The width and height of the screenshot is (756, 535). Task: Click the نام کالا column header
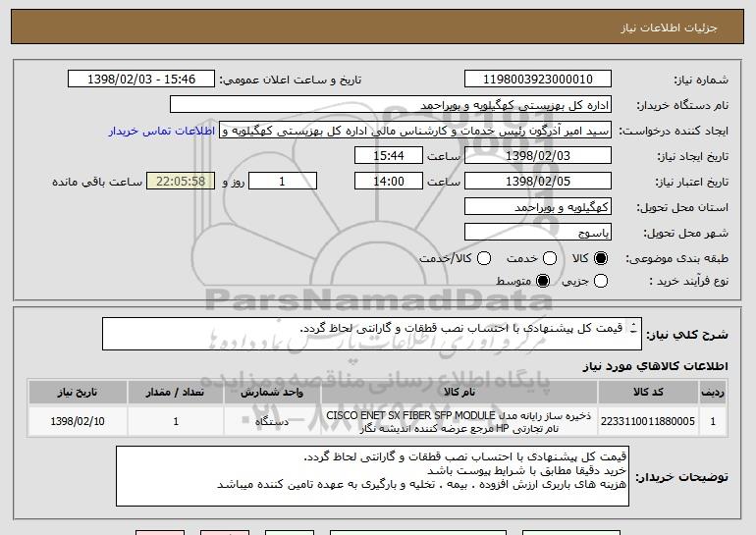pos(459,393)
